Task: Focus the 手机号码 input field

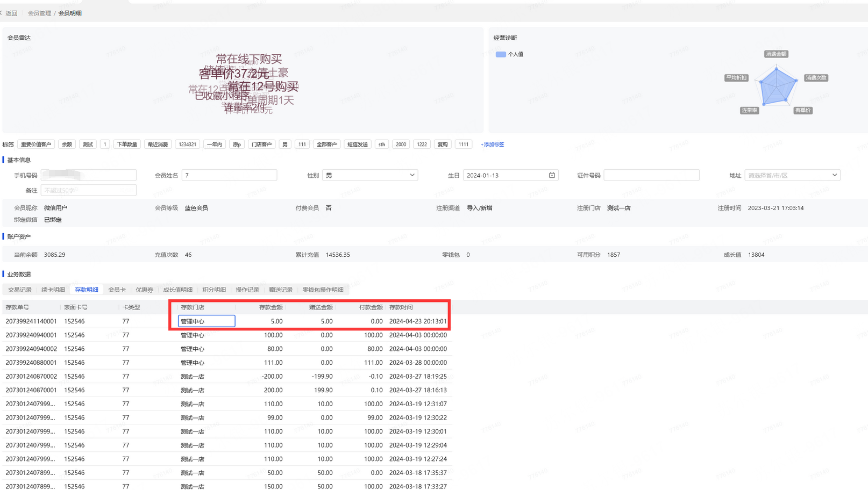Action: tap(89, 175)
